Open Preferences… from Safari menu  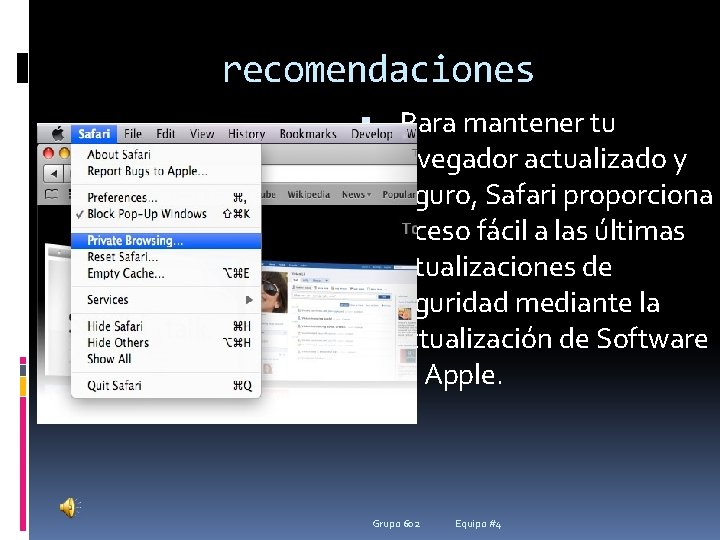point(166,197)
